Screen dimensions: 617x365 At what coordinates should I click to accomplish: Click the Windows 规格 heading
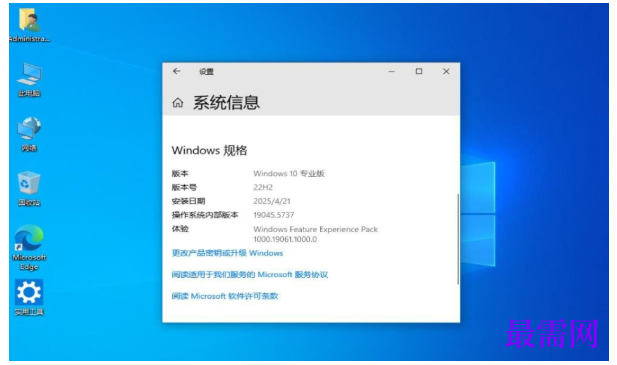coord(209,150)
